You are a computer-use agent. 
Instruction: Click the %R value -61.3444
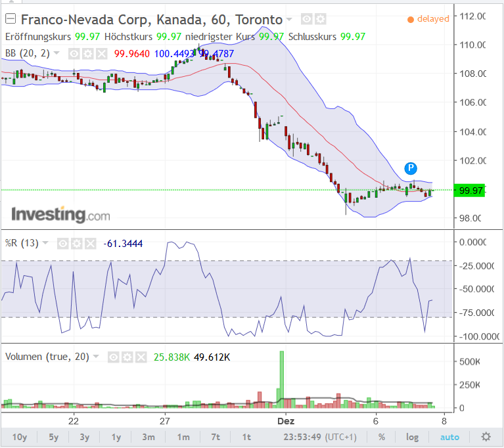(123, 244)
